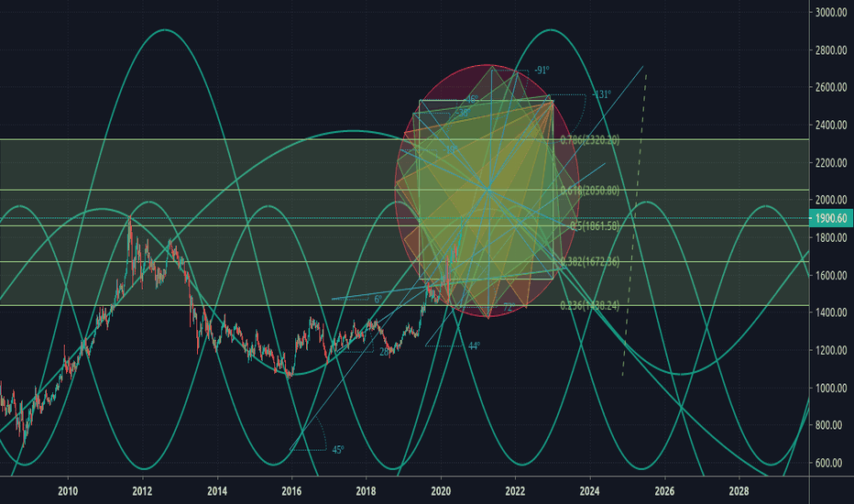Click the 2028 year label on time axis
This screenshot has width=854, height=504.
[x=739, y=491]
